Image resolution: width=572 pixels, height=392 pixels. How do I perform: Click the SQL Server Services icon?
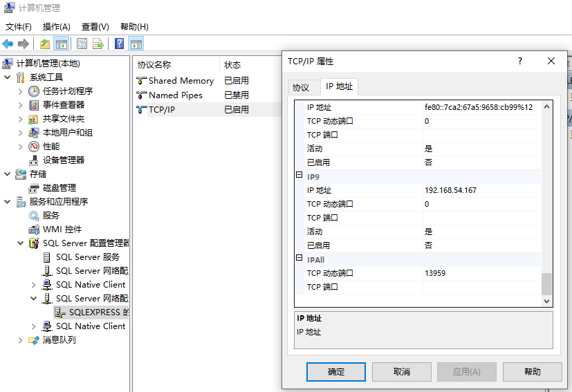pyautogui.click(x=47, y=257)
